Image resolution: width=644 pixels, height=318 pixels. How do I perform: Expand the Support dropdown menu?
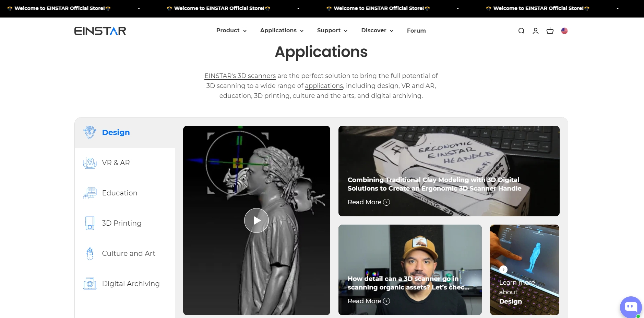point(332,31)
